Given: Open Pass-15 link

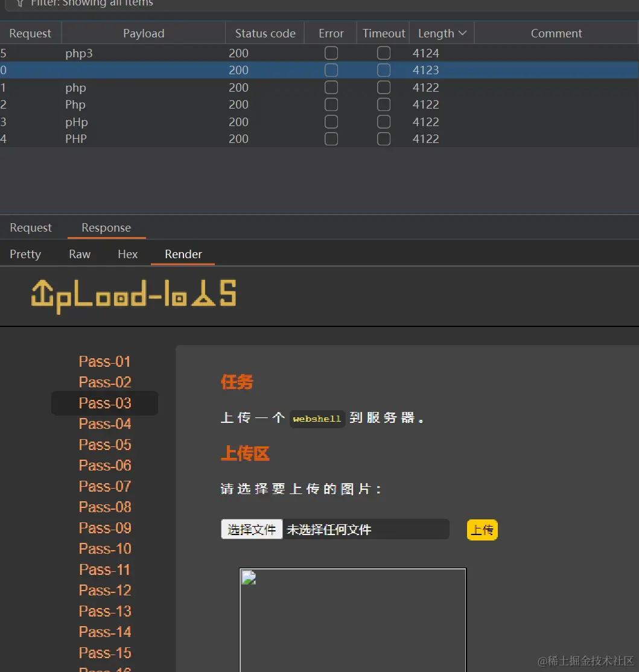Looking at the screenshot, I should [105, 652].
